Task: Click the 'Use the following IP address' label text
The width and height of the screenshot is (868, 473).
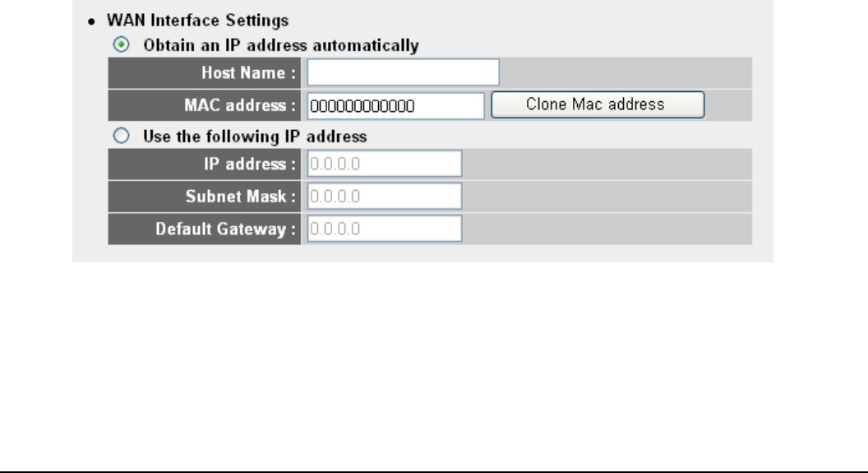Action: (x=255, y=137)
